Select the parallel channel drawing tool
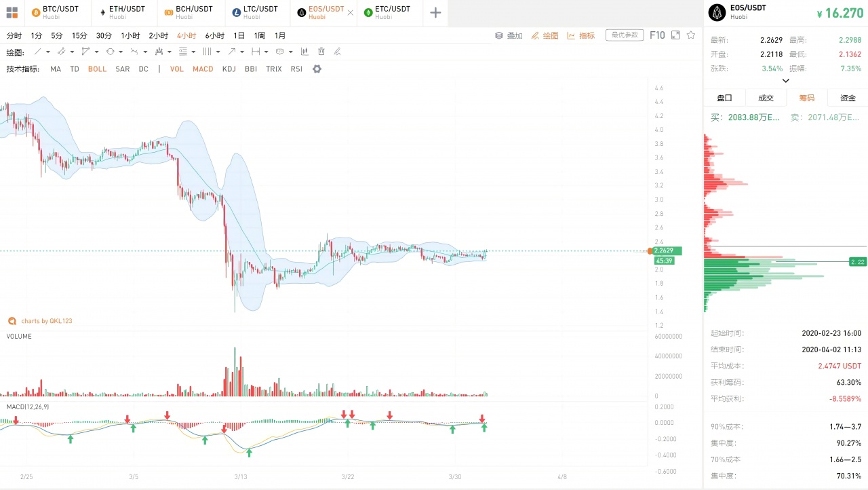 [x=61, y=52]
